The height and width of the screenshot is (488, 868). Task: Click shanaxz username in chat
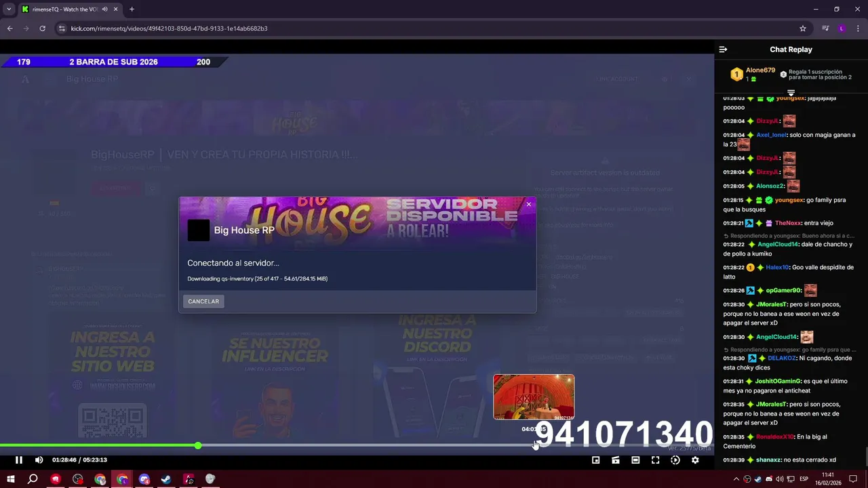click(768, 460)
